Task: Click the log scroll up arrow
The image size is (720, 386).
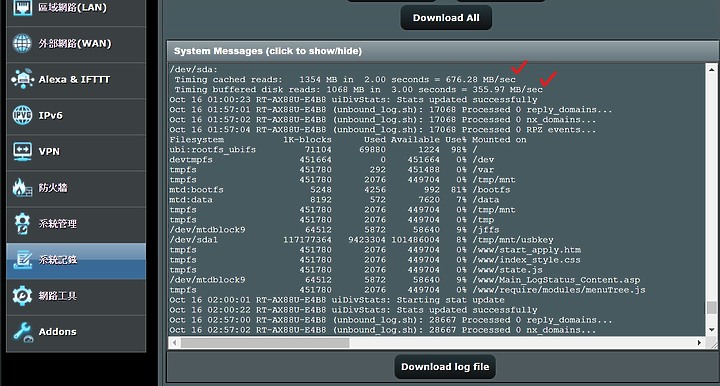Action: pos(711,70)
